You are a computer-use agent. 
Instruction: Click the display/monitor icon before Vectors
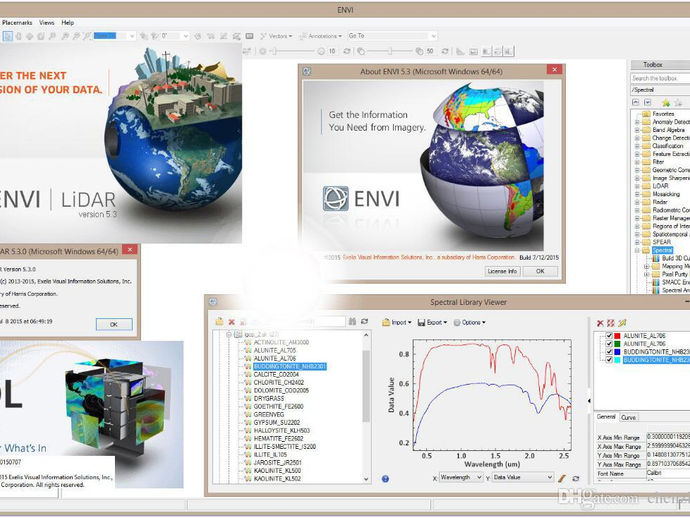pos(250,36)
